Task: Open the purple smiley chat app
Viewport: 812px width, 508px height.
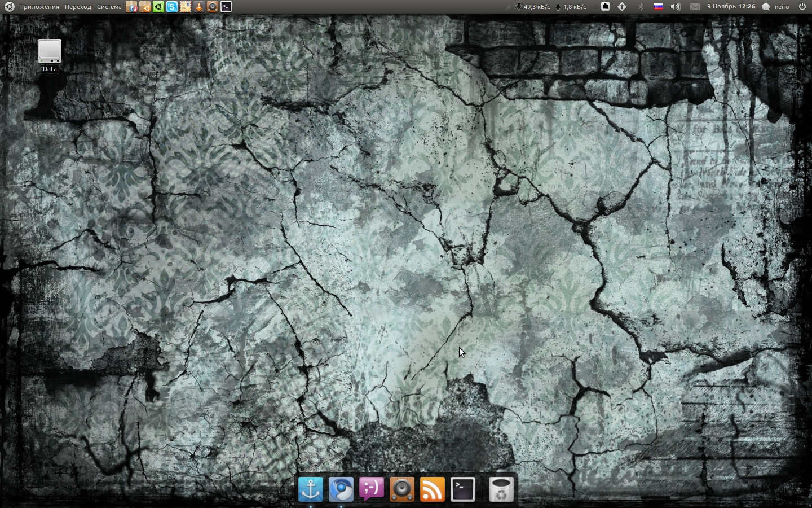Action: click(x=371, y=489)
